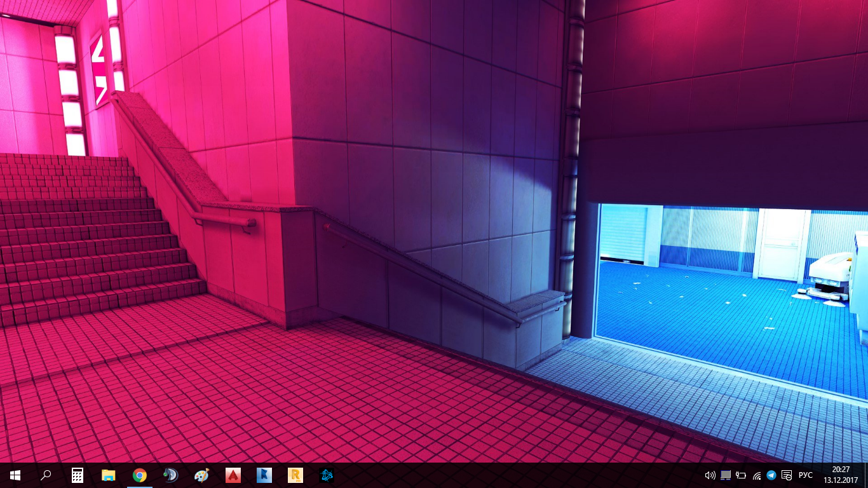Open clock calendar showing 20:27
Screen dimensions: 868x488
coord(841,475)
